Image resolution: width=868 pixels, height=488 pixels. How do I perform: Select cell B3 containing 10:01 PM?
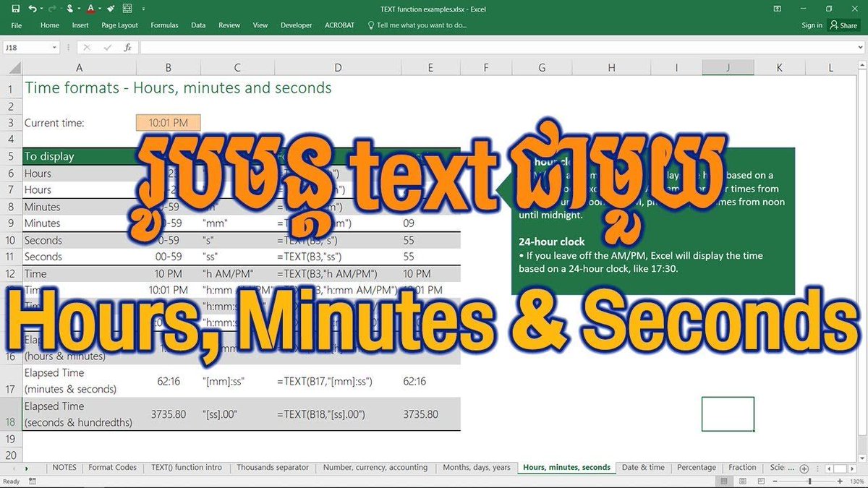pos(168,122)
